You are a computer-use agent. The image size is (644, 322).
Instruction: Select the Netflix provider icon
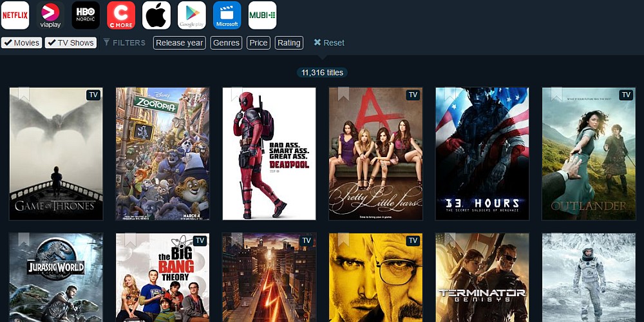15,15
